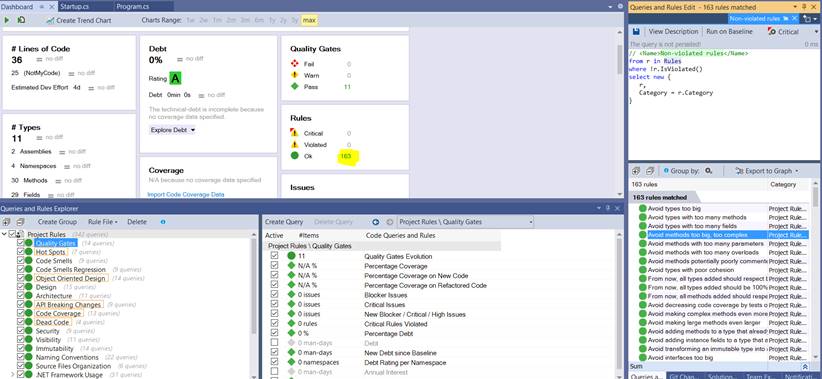
Task: Open the Critical dropdown arrow in query editor
Action: pyautogui.click(x=816, y=31)
